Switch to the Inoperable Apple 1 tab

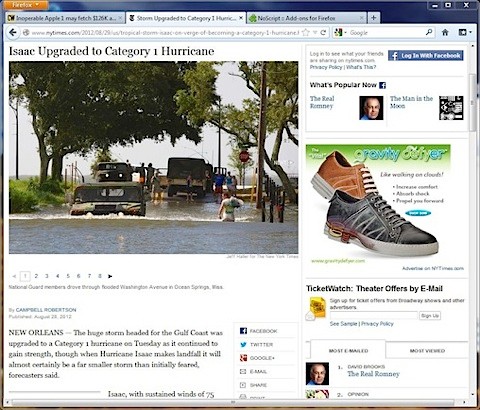(x=65, y=18)
